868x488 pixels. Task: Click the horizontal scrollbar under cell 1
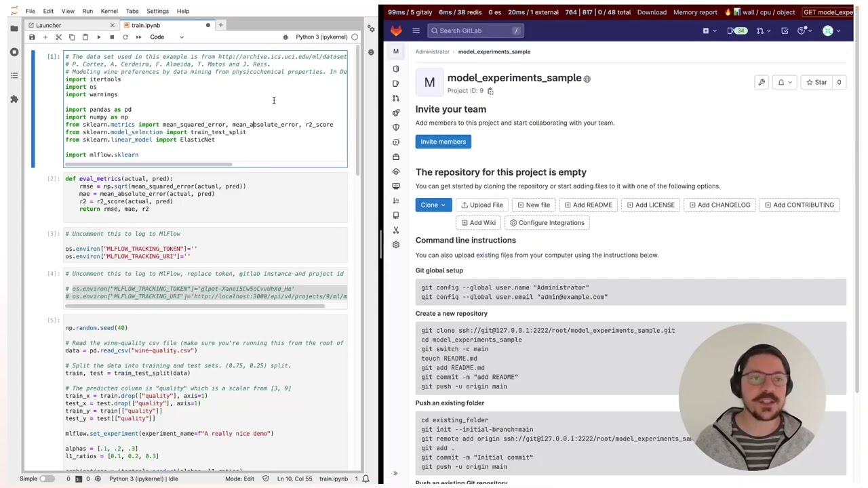(149, 164)
